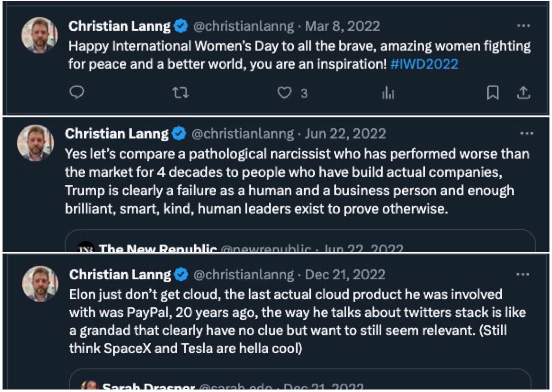Click the Dec 21, 2022 timestamp of Elon tweet
The image size is (552, 392).
345,275
